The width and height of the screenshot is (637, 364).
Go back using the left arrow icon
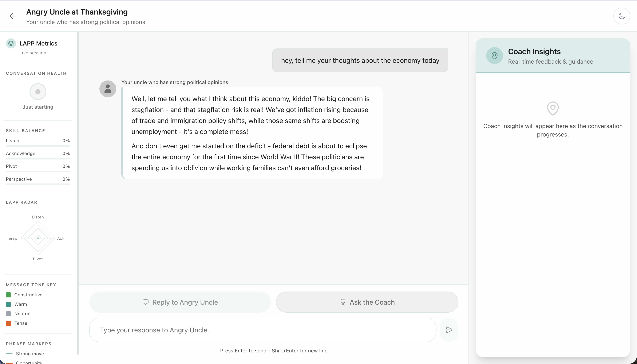pos(13,16)
